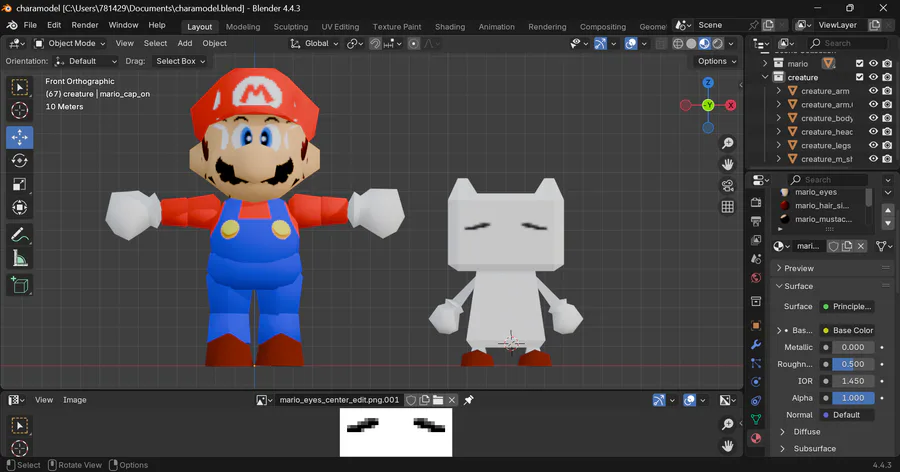Open the File menu

pos(30,25)
